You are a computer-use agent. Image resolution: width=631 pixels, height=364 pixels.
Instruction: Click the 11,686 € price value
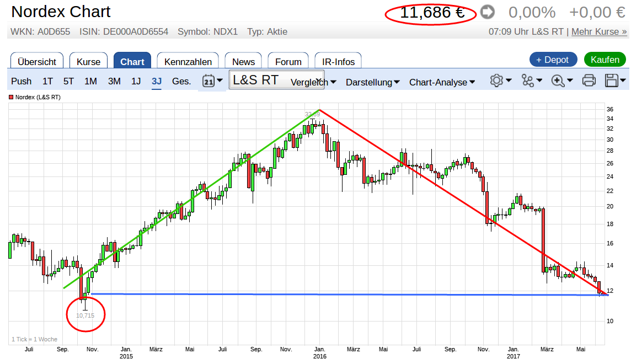tap(432, 13)
